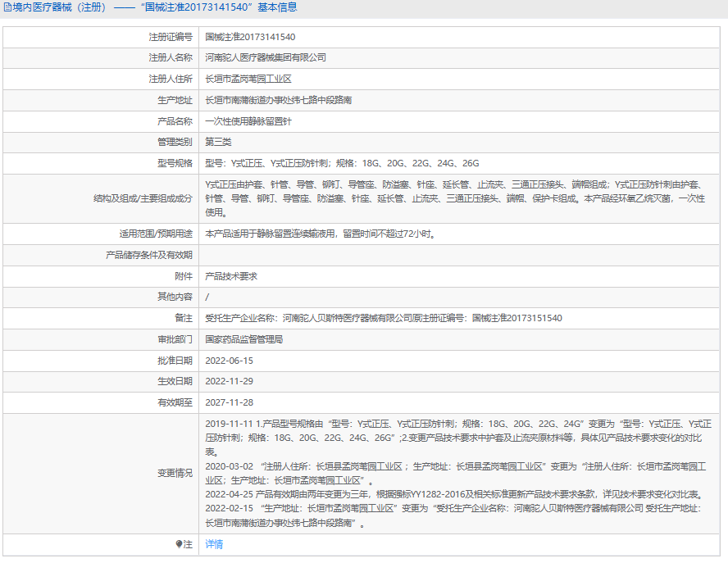728x563 pixels.
Task: Click the 型号规格 label
Action: [175, 163]
